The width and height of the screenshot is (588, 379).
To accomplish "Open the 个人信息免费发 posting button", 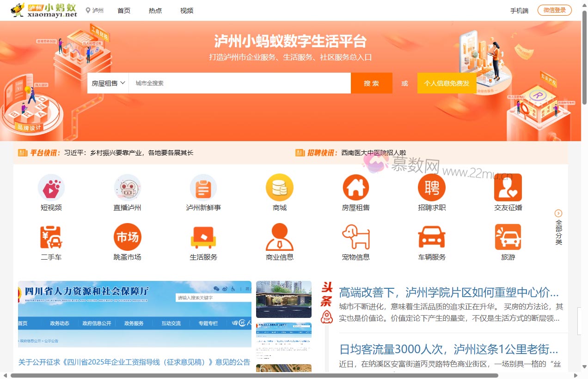I will coord(447,83).
